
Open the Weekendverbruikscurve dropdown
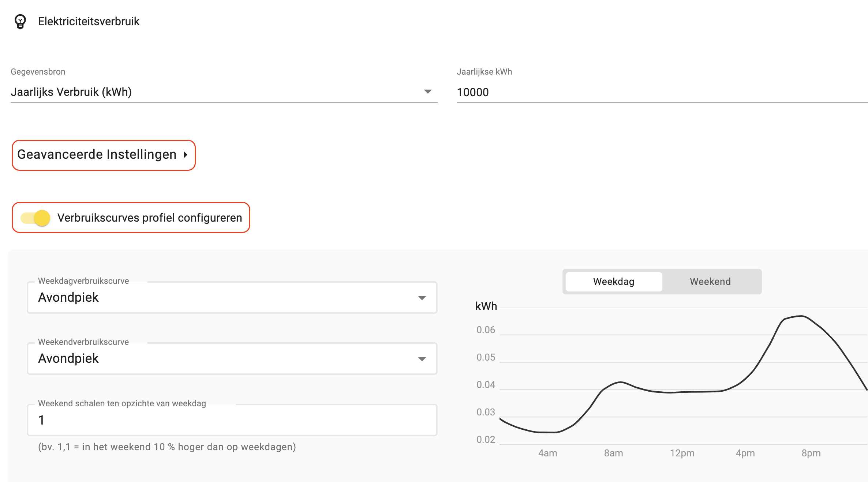(x=232, y=358)
